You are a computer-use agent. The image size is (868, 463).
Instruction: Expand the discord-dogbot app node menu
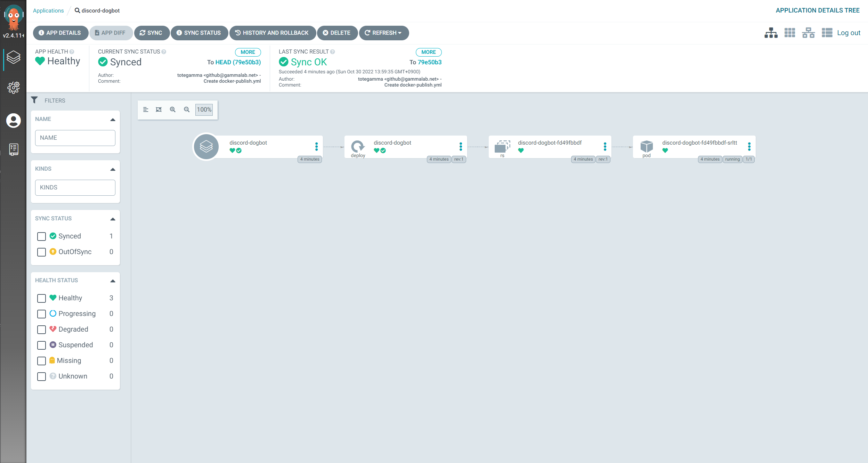tap(316, 146)
